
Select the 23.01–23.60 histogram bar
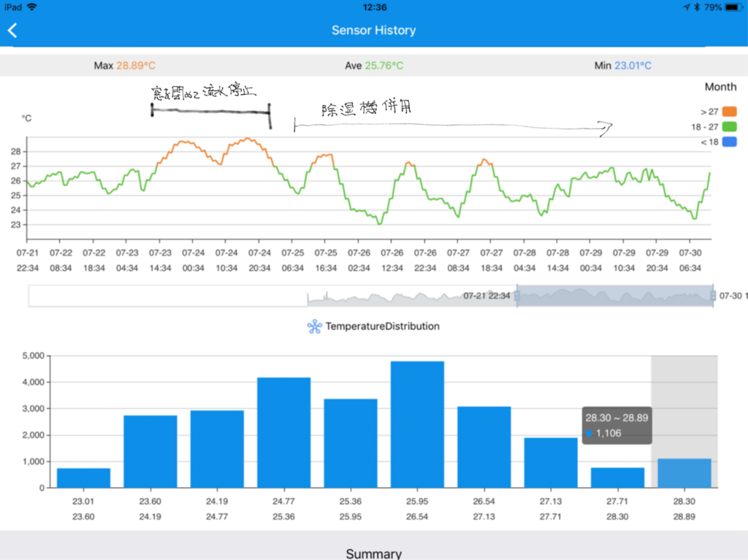coord(83,478)
